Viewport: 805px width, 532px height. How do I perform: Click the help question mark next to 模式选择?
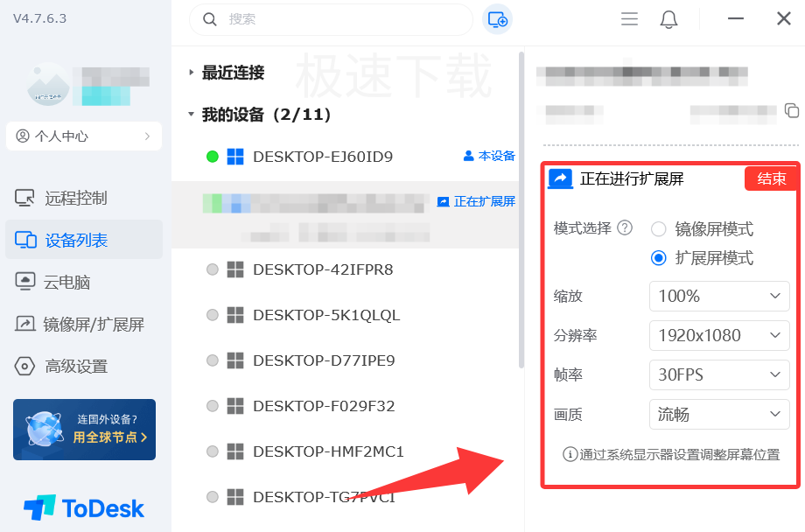[625, 227]
